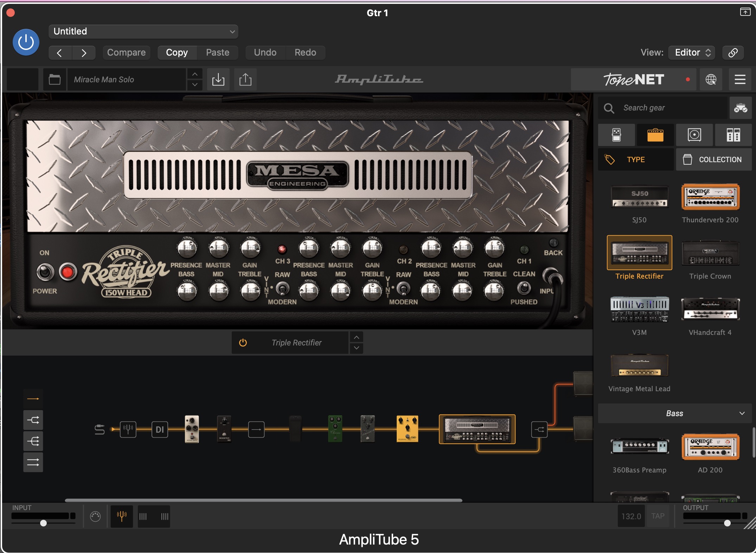
Task: Choose the single serial signal routing icon
Action: pos(33,399)
